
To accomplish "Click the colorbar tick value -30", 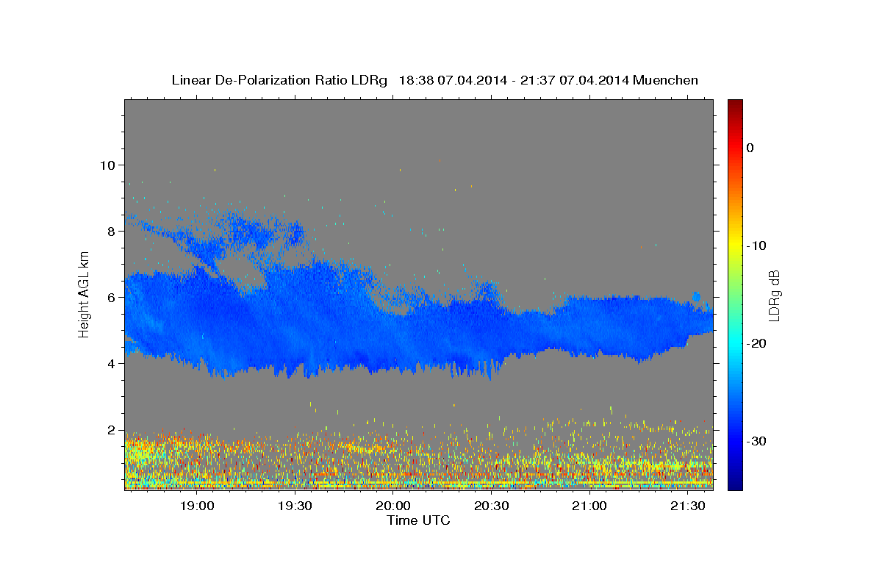I will pyautogui.click(x=756, y=441).
